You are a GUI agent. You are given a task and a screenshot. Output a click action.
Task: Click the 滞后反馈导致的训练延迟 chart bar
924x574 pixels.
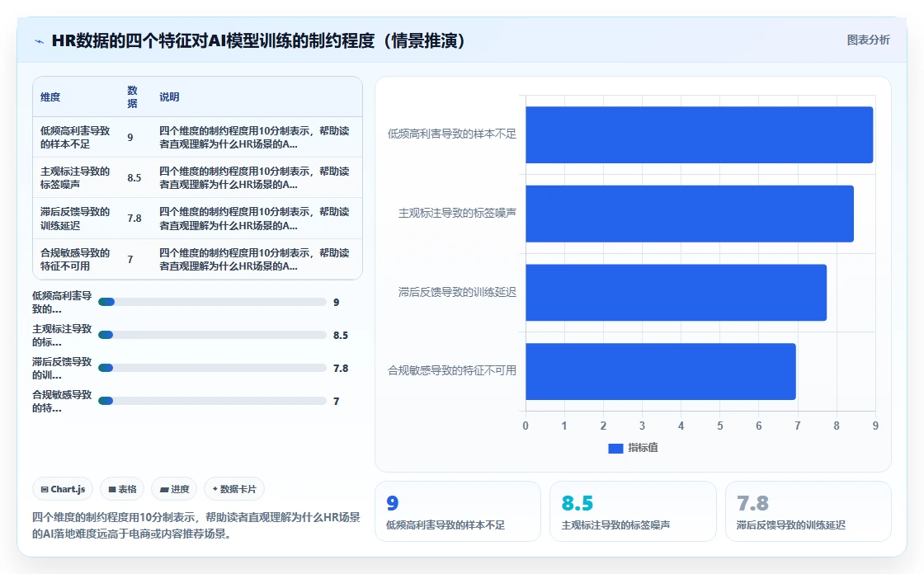[676, 293]
